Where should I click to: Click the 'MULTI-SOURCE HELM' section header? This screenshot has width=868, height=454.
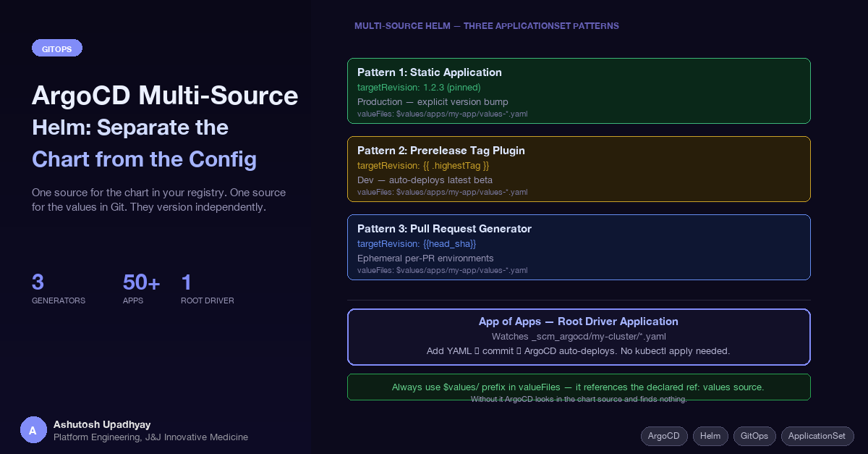[x=486, y=26]
